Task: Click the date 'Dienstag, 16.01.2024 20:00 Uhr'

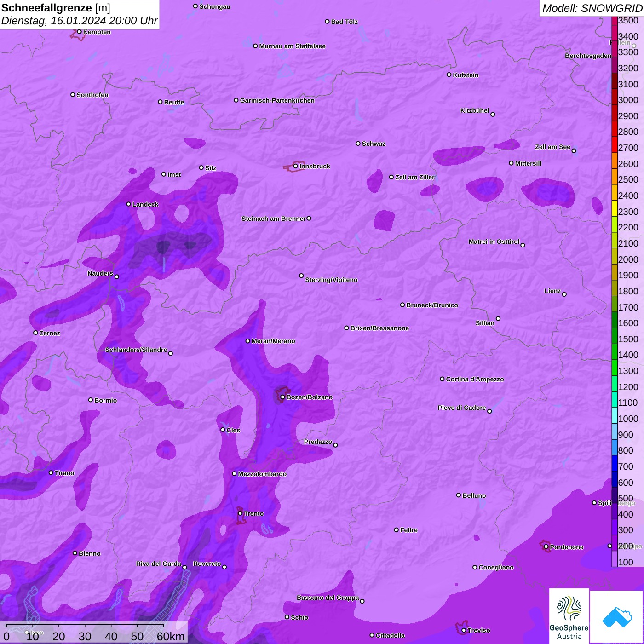Action: click(x=80, y=21)
